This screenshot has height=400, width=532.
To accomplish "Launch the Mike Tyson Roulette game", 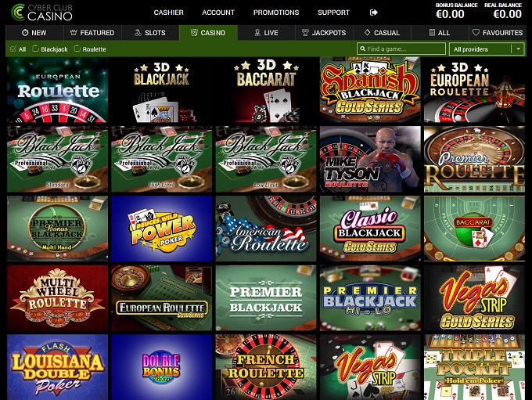I will (x=370, y=159).
